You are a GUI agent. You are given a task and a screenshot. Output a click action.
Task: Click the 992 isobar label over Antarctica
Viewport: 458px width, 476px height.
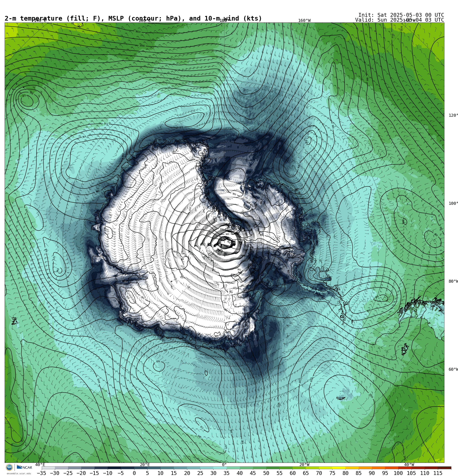tap(239, 270)
